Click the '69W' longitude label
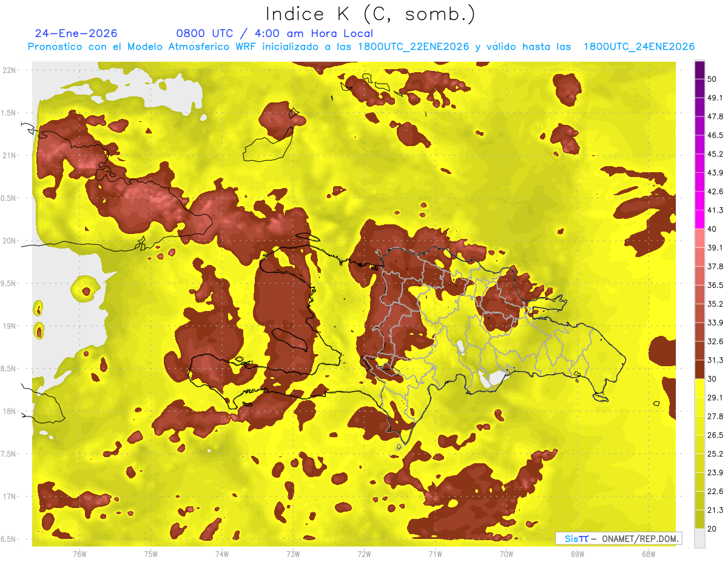 pyautogui.click(x=578, y=554)
